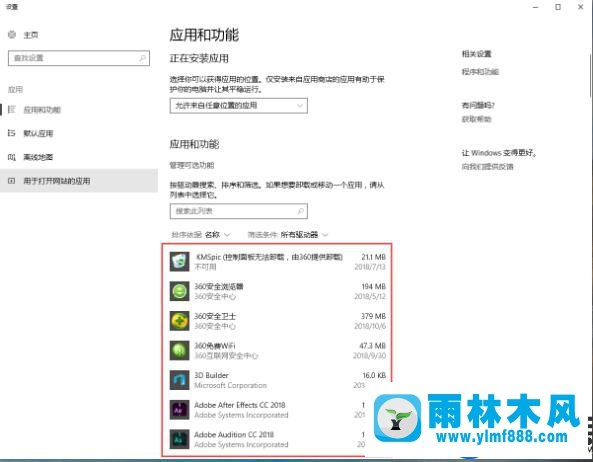Minimize the Settings window
The width and height of the screenshot is (593, 462).
(x=535, y=7)
